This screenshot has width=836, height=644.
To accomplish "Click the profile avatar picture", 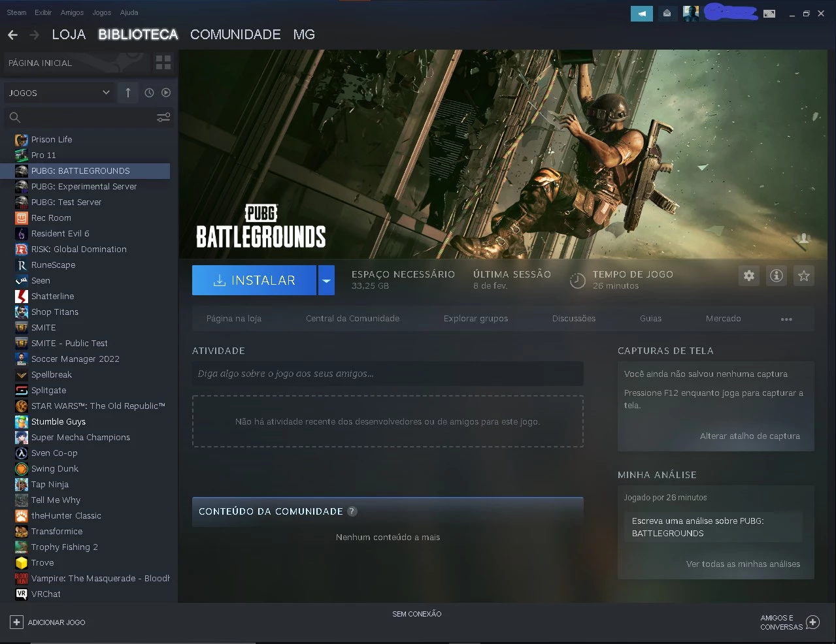I will (690, 13).
